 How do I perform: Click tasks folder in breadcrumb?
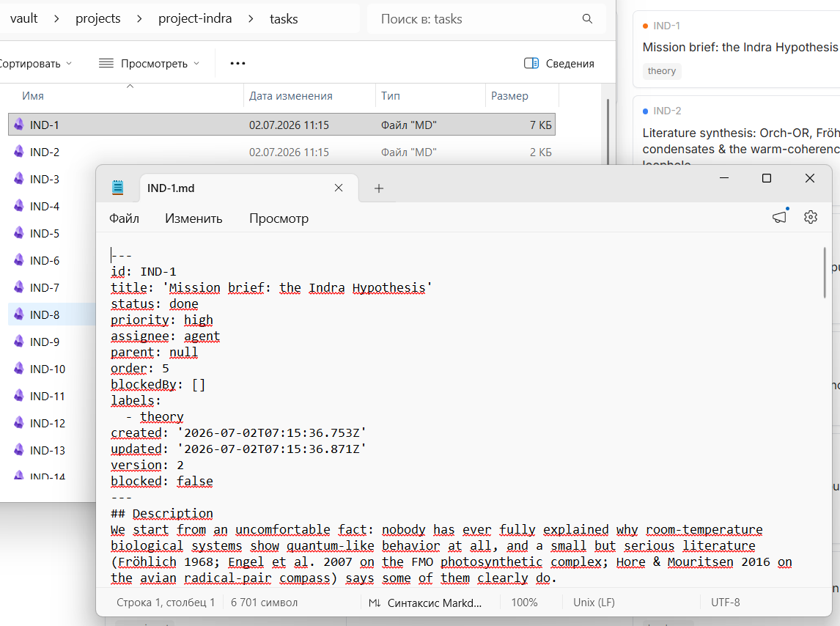coord(284,19)
